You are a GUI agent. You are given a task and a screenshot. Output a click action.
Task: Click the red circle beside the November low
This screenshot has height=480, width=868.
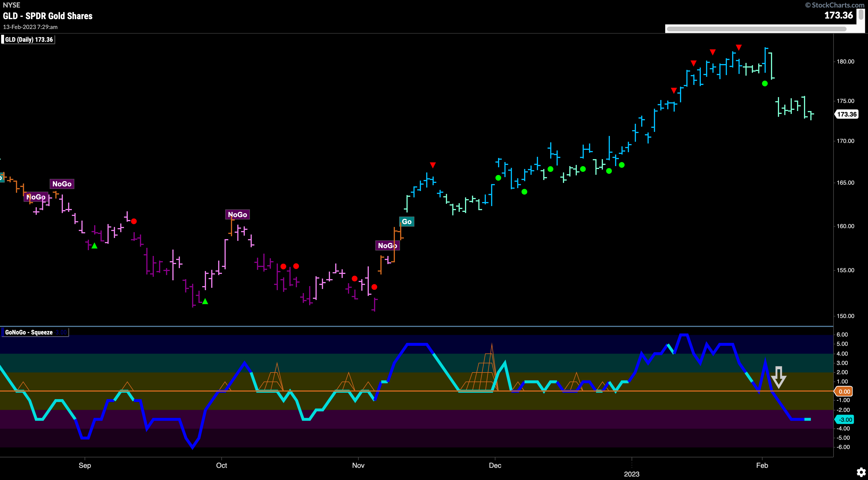(374, 287)
